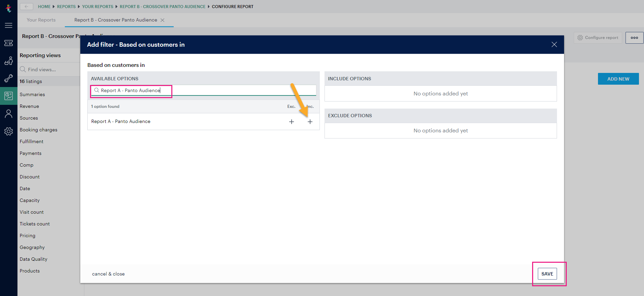Open the hamburger menu icon

(x=9, y=25)
